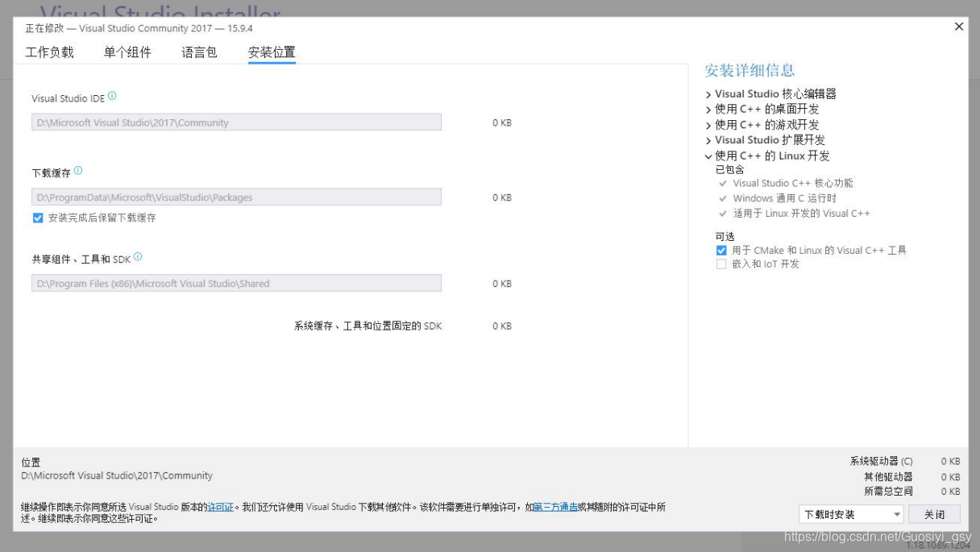Switch to the 工作负载 tab
Image resolution: width=980 pixels, height=552 pixels.
49,50
